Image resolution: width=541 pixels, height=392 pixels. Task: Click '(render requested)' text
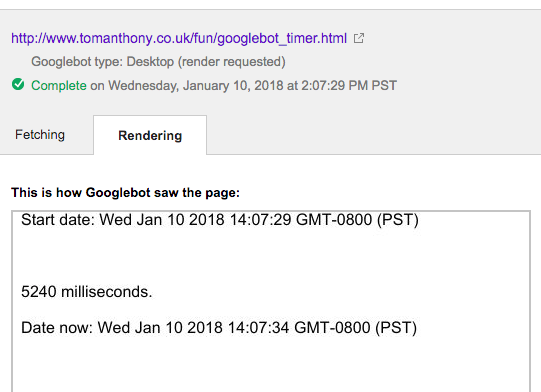[232, 62]
